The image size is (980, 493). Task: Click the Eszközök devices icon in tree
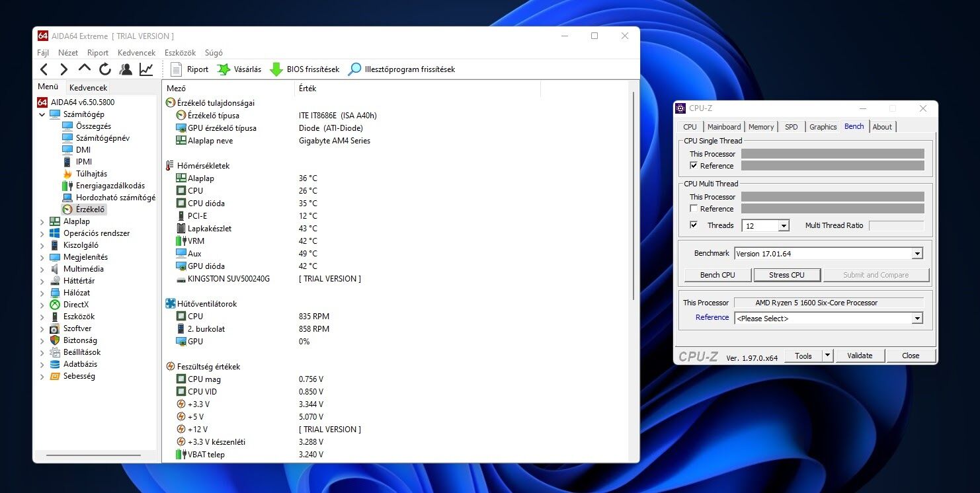click(55, 317)
